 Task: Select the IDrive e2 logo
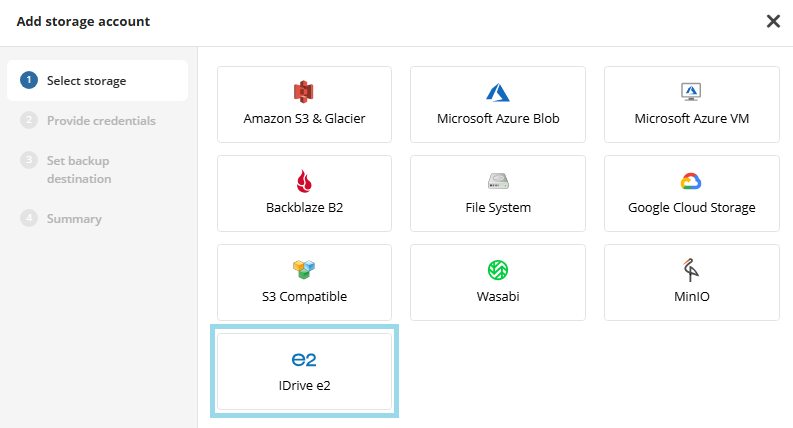click(304, 358)
